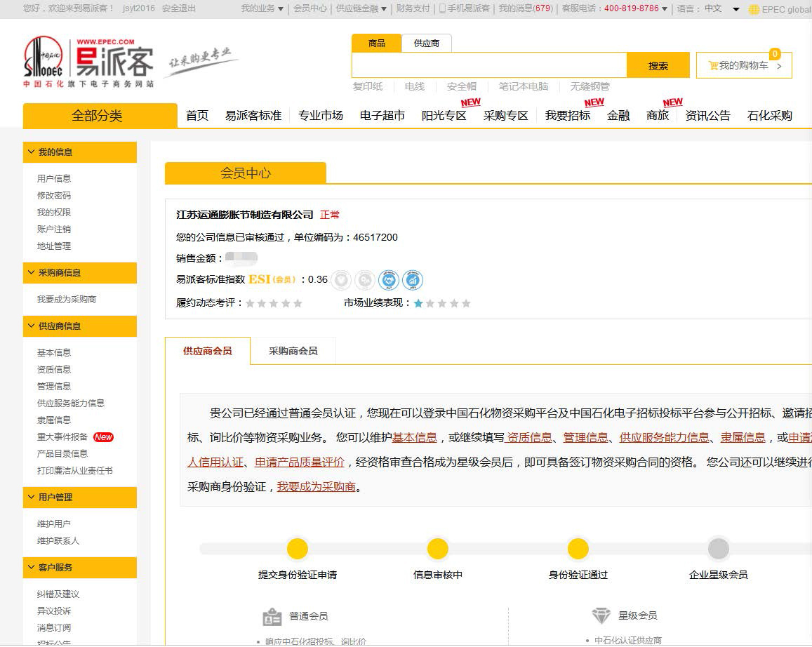Click the 普通会员 ID card icon
The height and width of the screenshot is (647, 812).
click(x=272, y=616)
